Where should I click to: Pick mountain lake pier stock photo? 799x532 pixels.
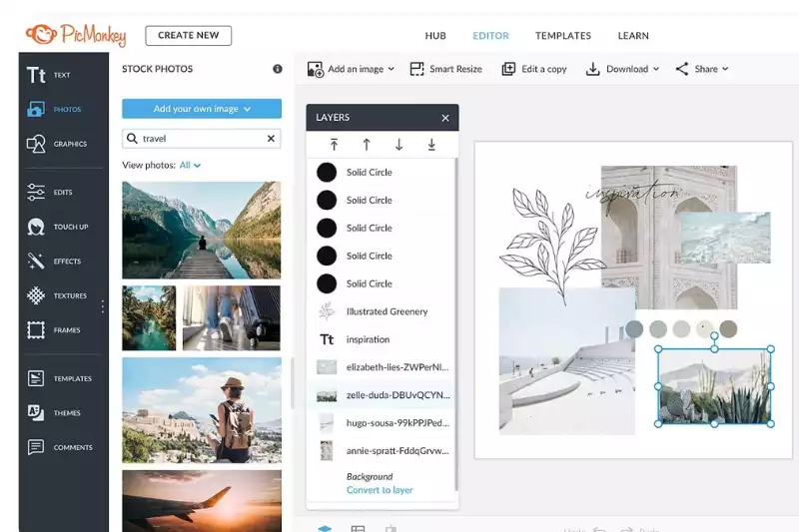pyautogui.click(x=202, y=231)
